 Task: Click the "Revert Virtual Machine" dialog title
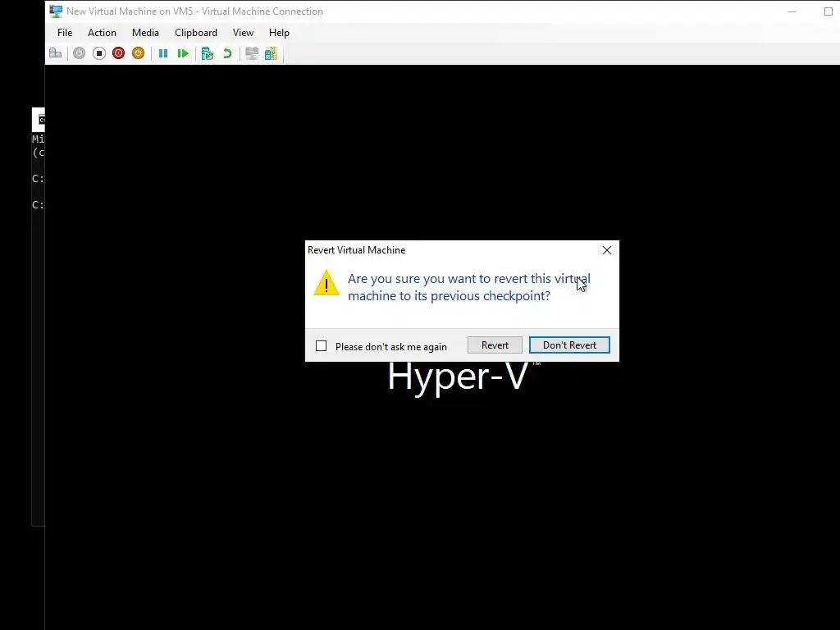pos(356,250)
